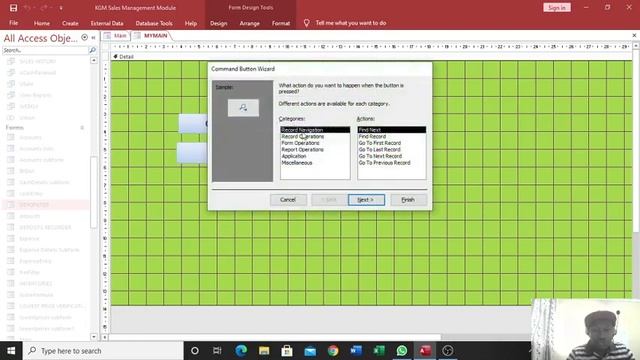Open Google Chrome from taskbar
The width and height of the screenshot is (640, 360).
click(333, 351)
